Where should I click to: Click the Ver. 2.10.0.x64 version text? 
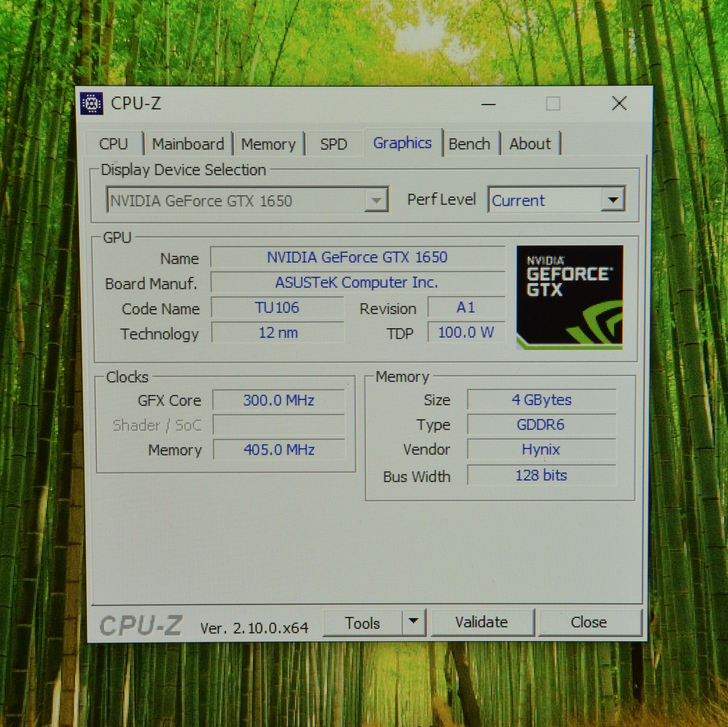coord(254,628)
